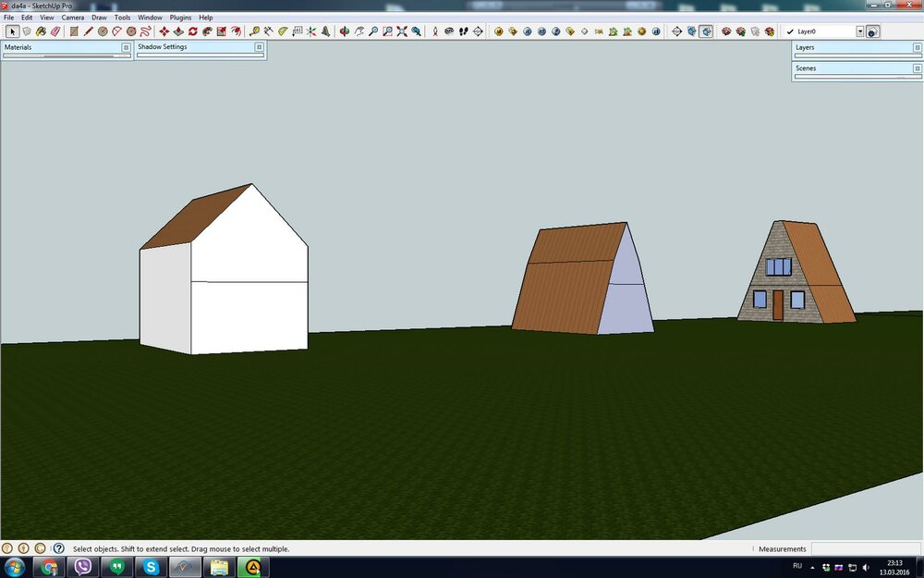The image size is (924, 578).
Task: Open the Plugins menu
Action: [x=180, y=18]
